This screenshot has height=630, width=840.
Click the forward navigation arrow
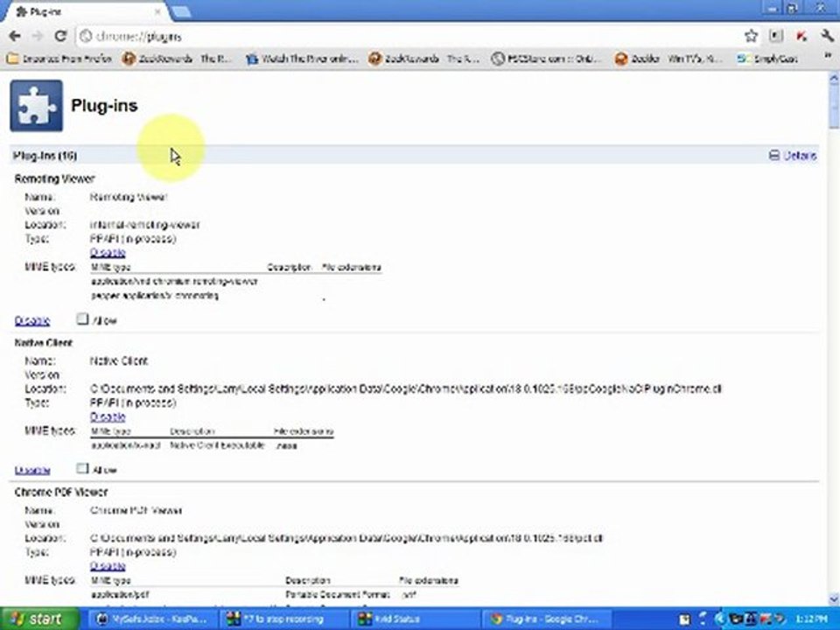[37, 36]
